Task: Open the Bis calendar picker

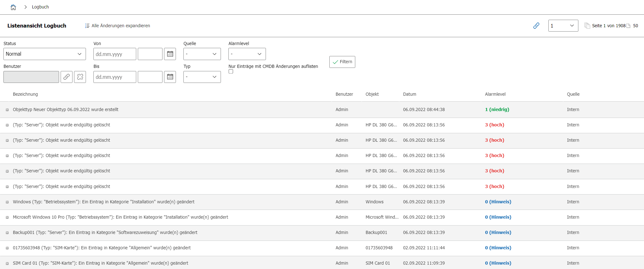Action: 170,77
